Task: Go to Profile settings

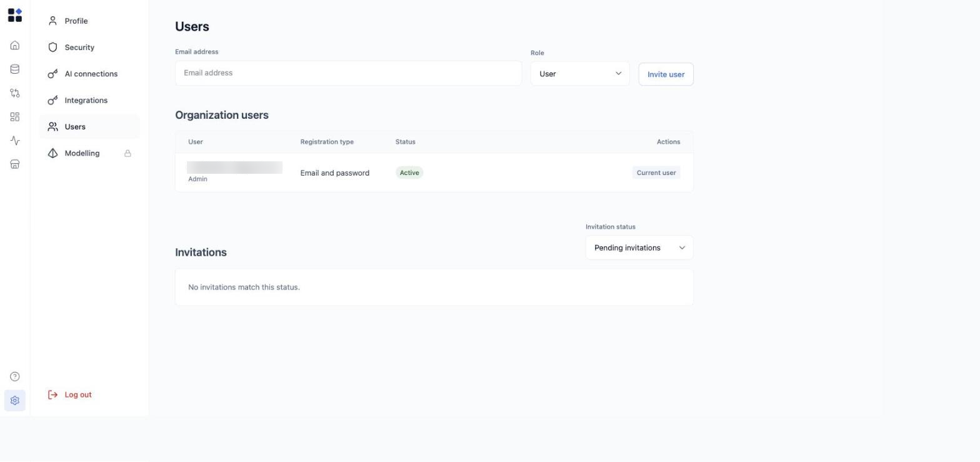Action: click(x=89, y=21)
